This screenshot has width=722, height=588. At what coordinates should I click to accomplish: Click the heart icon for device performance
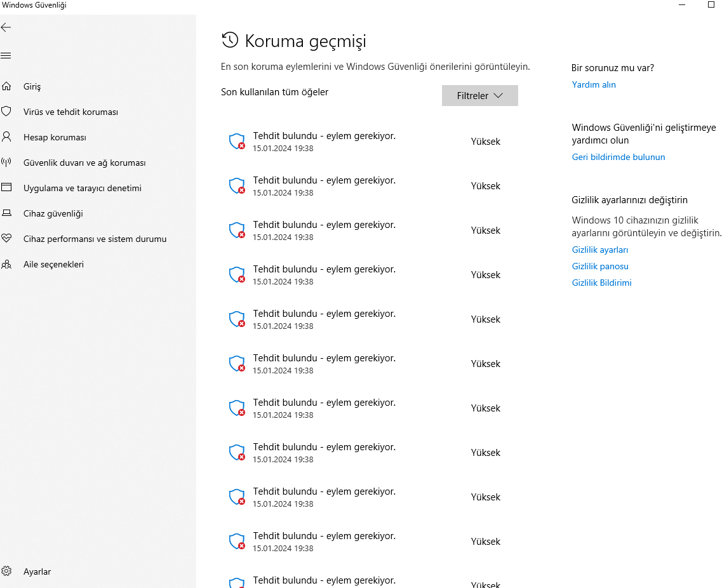click(6, 239)
